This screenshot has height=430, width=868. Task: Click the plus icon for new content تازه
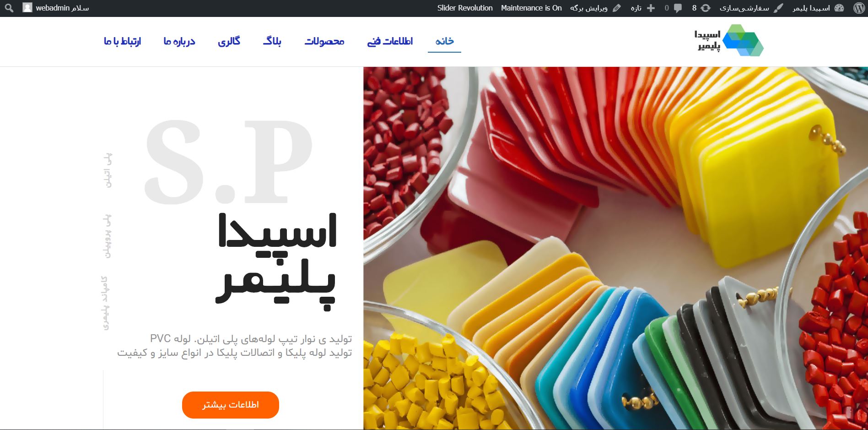click(x=651, y=8)
